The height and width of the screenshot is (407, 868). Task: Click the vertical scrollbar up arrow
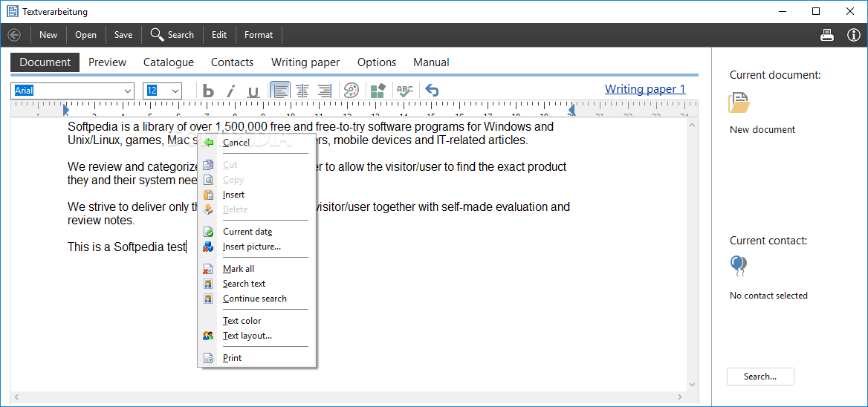pyautogui.click(x=692, y=126)
